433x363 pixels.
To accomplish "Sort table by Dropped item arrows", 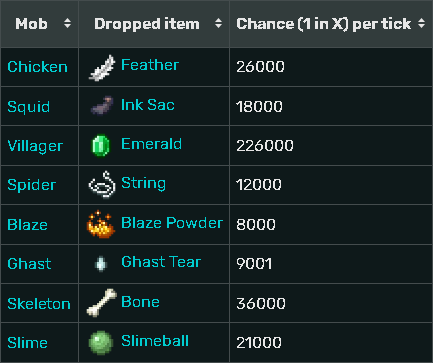I will coord(218,23).
